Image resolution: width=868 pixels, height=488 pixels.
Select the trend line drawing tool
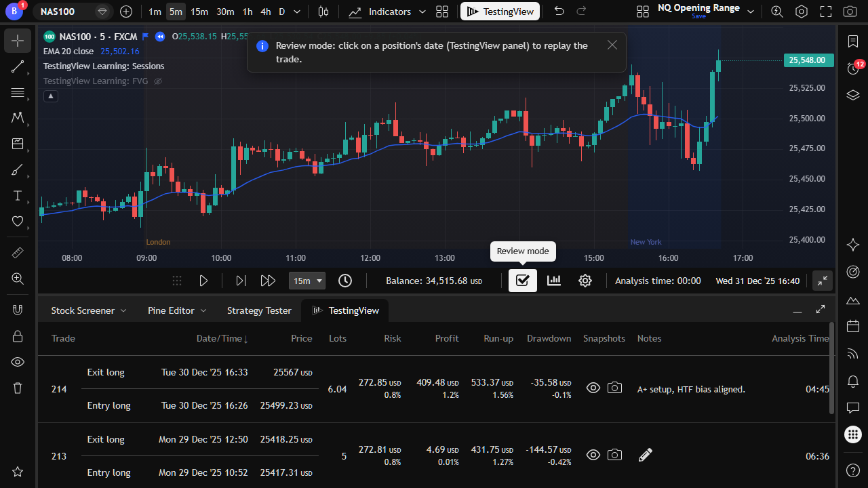tap(18, 66)
